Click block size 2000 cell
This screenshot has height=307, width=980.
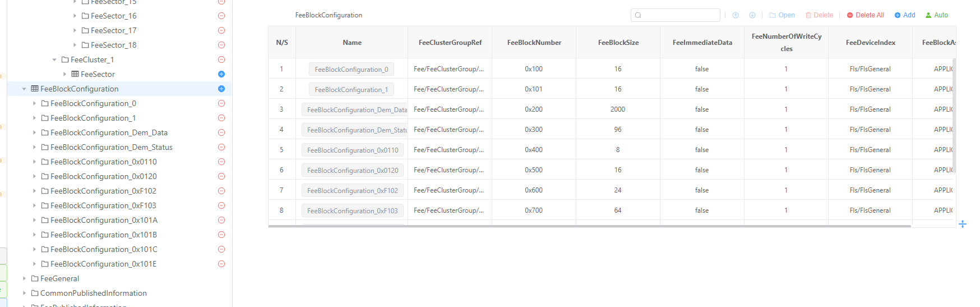tap(618, 109)
